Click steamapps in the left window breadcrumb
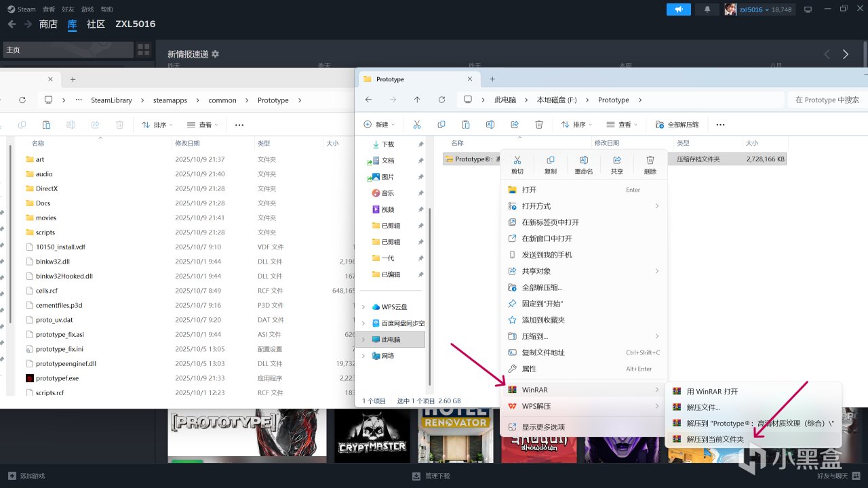The width and height of the screenshot is (868, 488). tap(170, 100)
